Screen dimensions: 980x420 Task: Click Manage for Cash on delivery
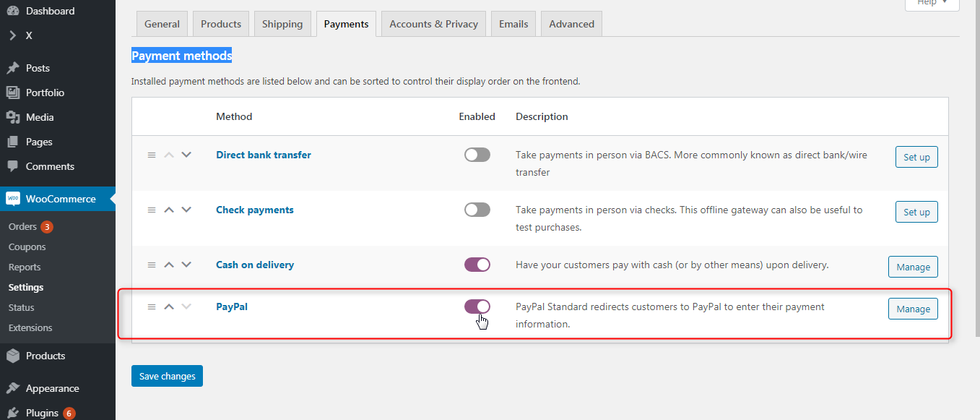(913, 267)
